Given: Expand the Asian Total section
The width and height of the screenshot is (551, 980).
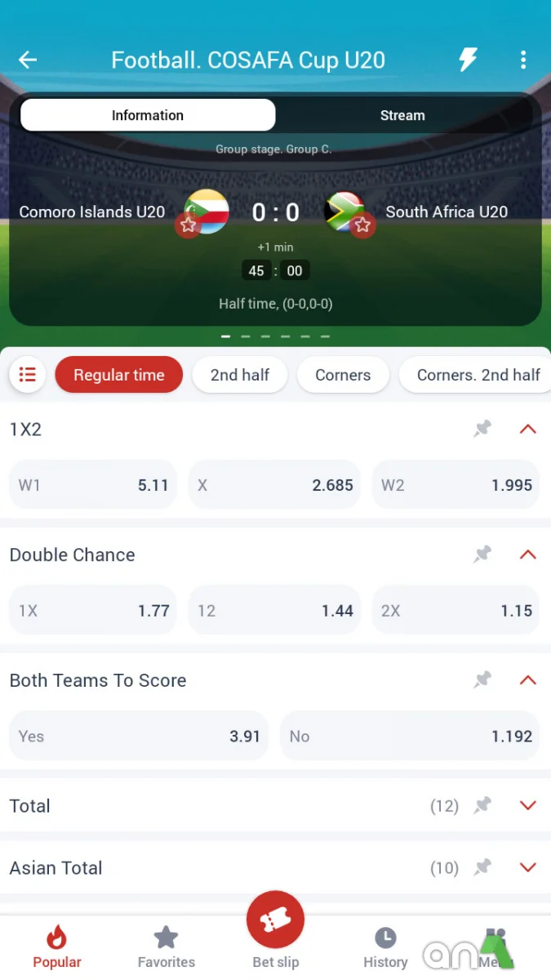Looking at the screenshot, I should [528, 868].
